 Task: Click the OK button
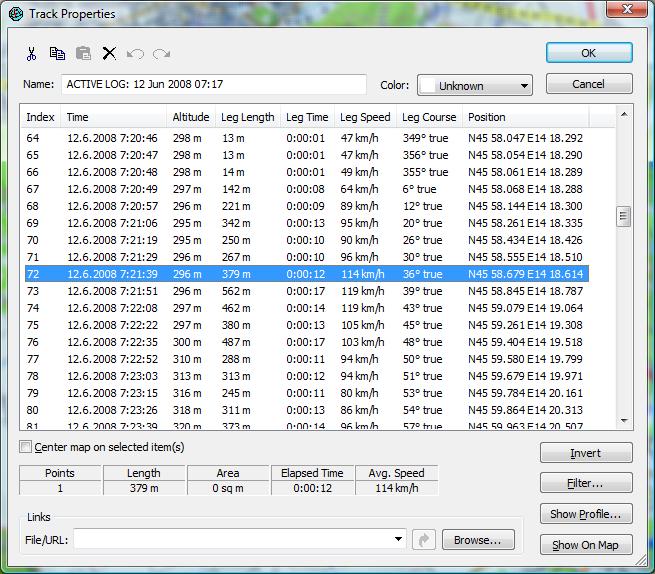click(589, 53)
